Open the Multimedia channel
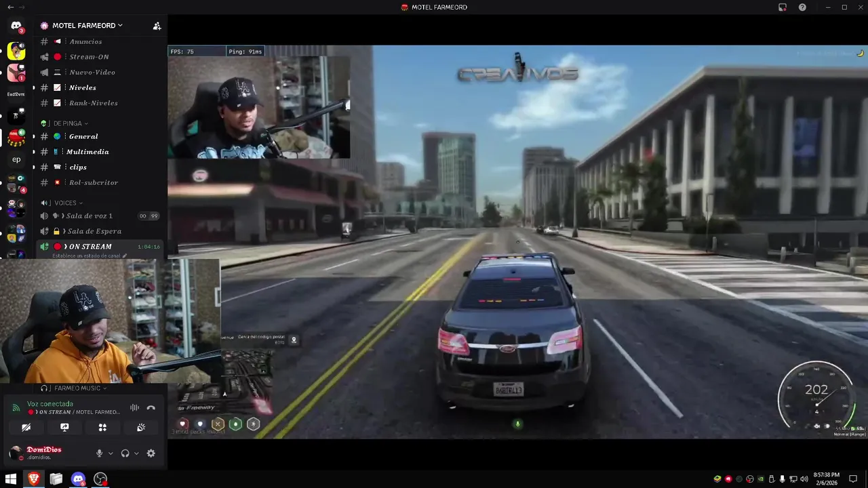868x488 pixels. click(x=101, y=152)
